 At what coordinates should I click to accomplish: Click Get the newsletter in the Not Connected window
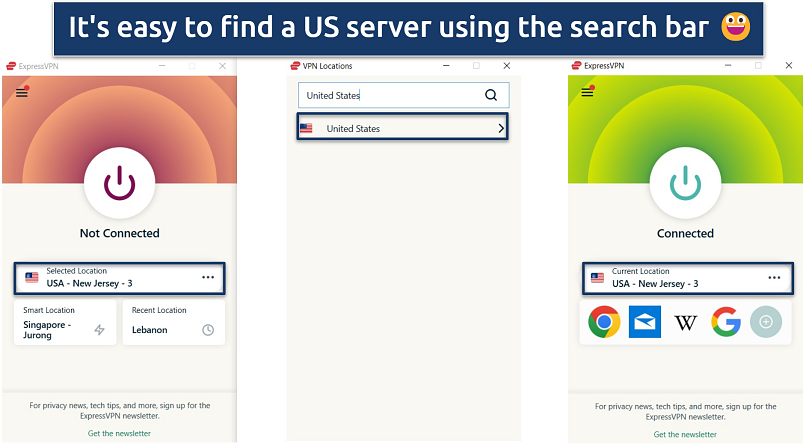(x=119, y=434)
